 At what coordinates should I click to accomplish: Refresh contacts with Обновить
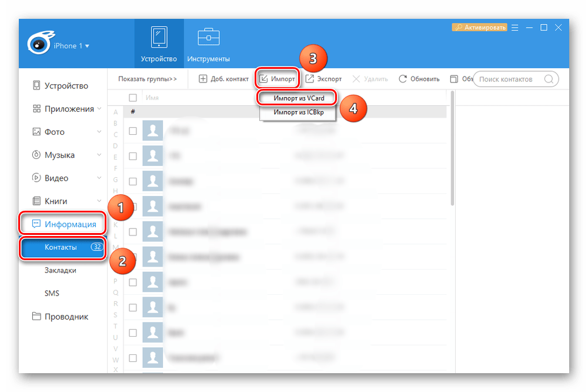(419, 79)
